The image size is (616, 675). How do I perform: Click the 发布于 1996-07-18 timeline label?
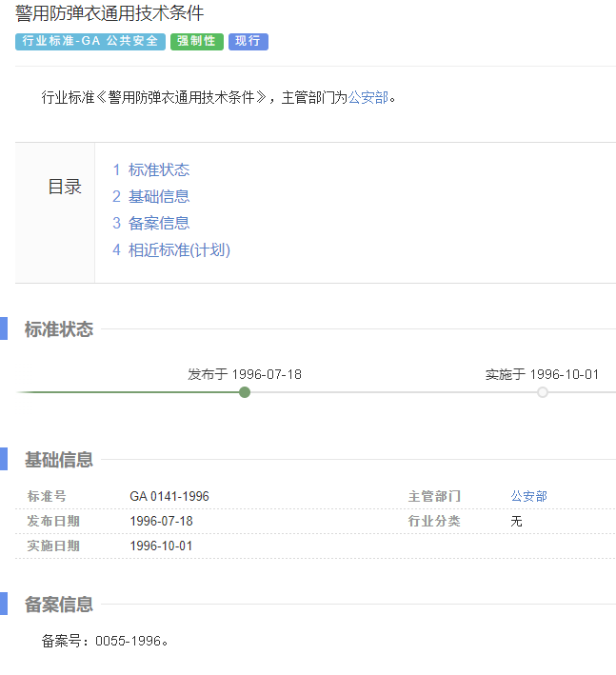pos(245,374)
